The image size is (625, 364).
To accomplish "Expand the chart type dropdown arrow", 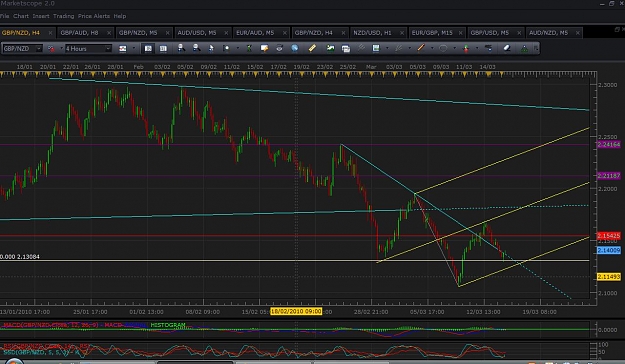I will tap(134, 49).
